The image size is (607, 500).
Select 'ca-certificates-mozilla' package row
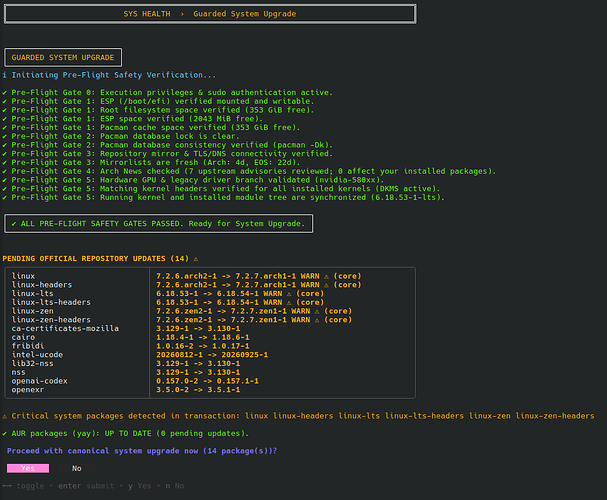[x=65, y=329]
